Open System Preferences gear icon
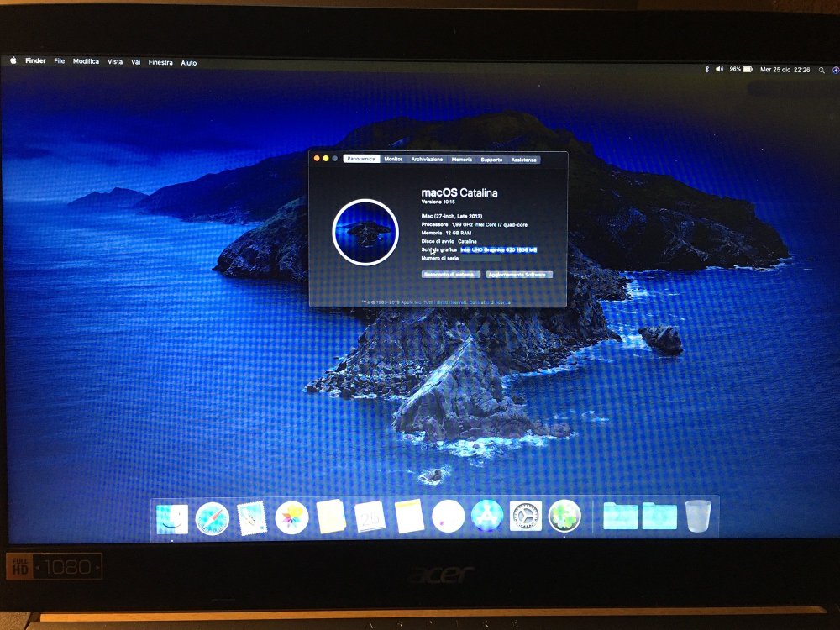Screen dimensions: 840x630 (526, 516)
